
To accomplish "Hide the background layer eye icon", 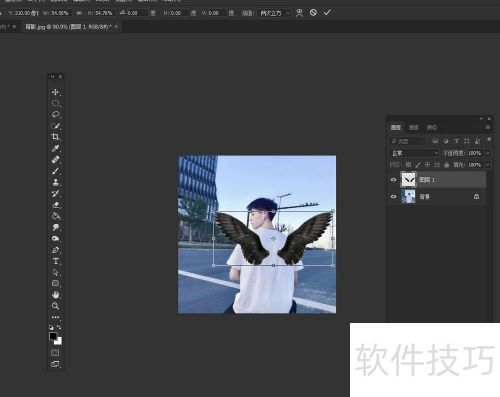I will pos(393,197).
